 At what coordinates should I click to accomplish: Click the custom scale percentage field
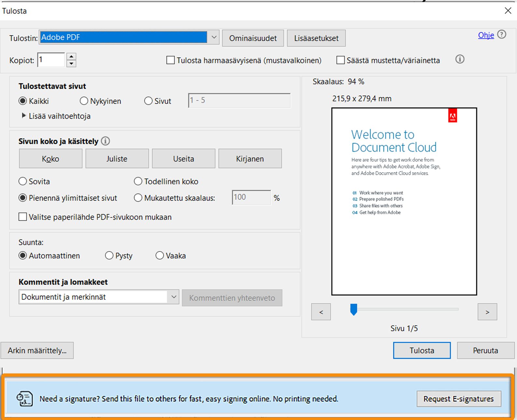point(251,197)
